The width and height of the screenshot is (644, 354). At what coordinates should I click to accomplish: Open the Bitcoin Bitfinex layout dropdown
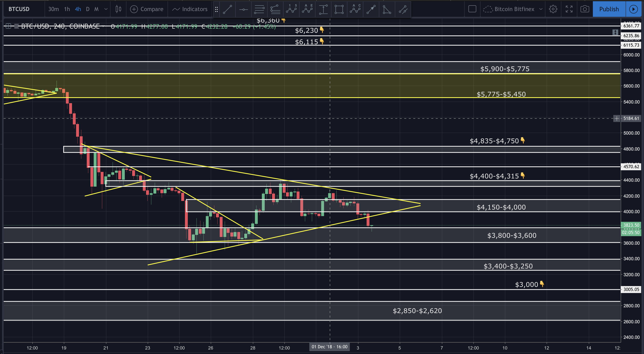(541, 9)
